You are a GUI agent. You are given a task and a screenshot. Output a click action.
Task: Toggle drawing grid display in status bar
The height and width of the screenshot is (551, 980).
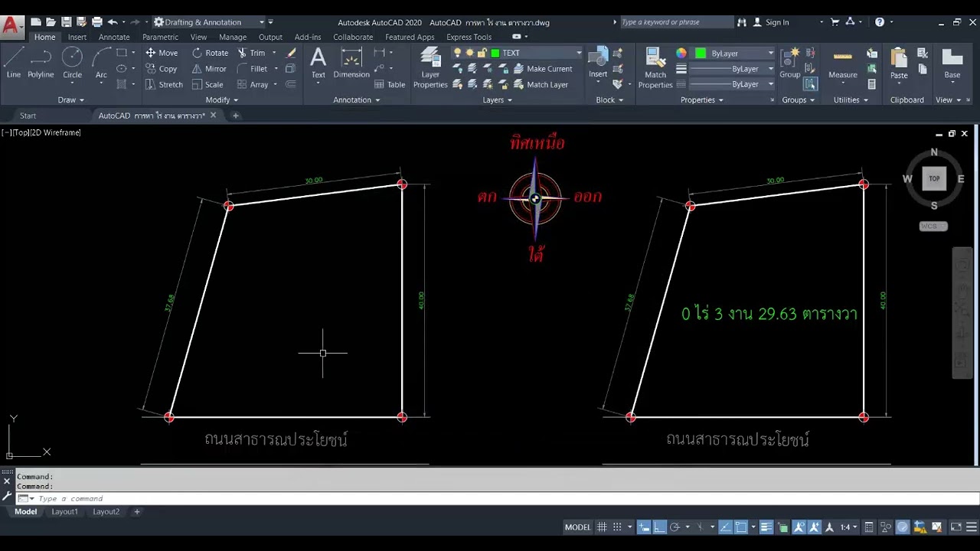(x=602, y=527)
